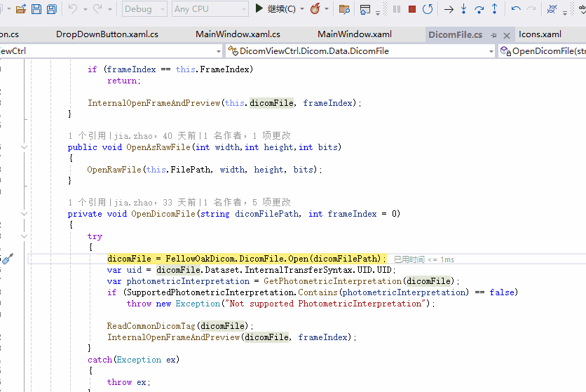The image size is (586, 392).
Task: Step out of the current function
Action: point(494,9)
